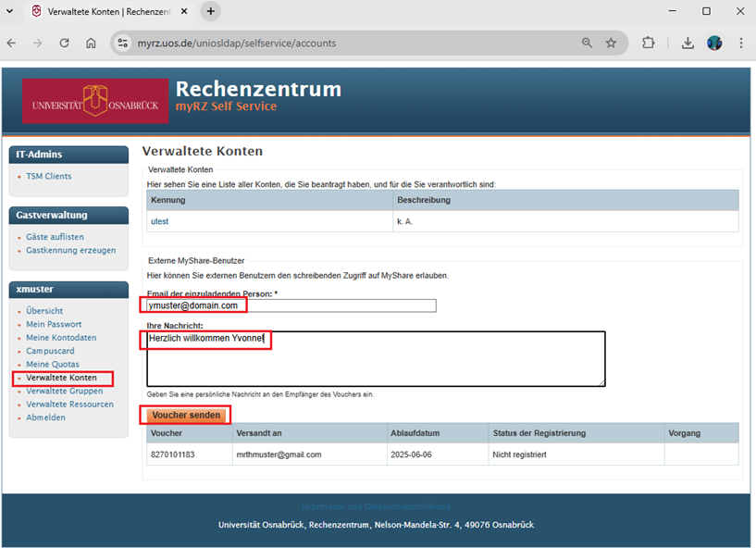Image resolution: width=756 pixels, height=548 pixels.
Task: Click the browser home icon
Action: 91,43
